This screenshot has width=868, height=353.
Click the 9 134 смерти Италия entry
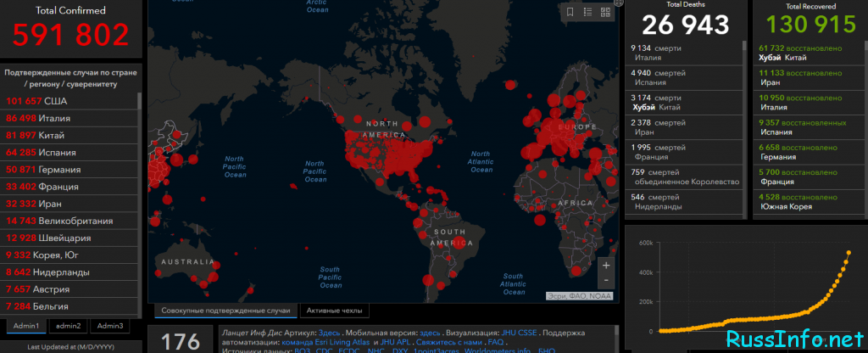pos(684,53)
